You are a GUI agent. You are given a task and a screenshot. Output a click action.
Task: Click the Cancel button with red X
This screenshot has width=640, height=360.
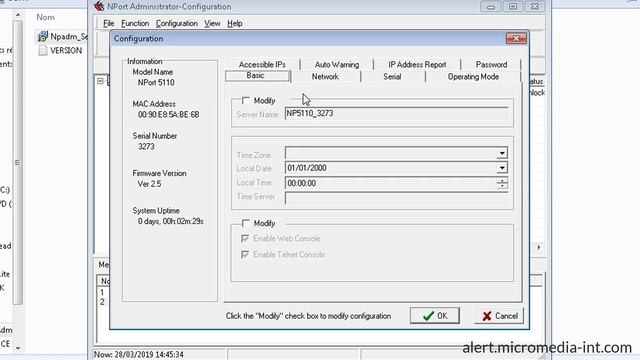click(499, 316)
